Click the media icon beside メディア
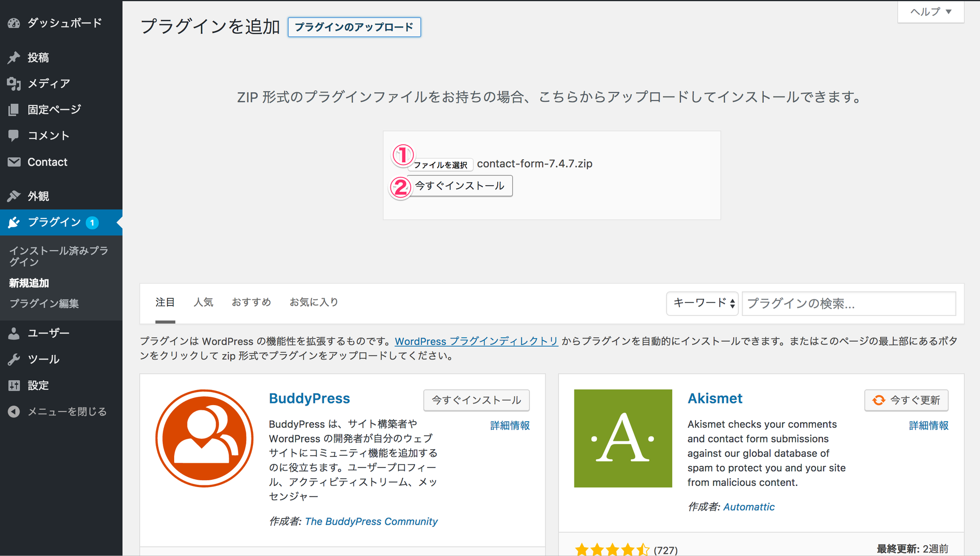This screenshot has width=980, height=556. coord(14,84)
